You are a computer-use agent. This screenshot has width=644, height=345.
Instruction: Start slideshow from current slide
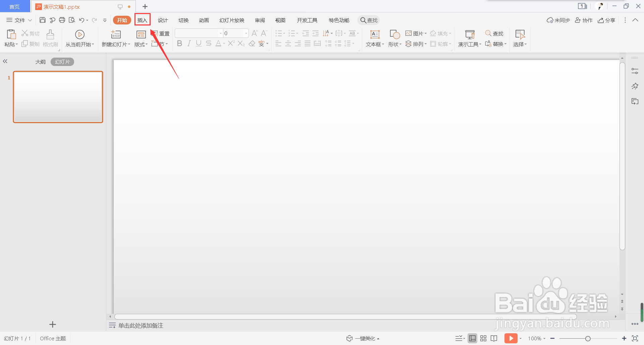click(80, 34)
